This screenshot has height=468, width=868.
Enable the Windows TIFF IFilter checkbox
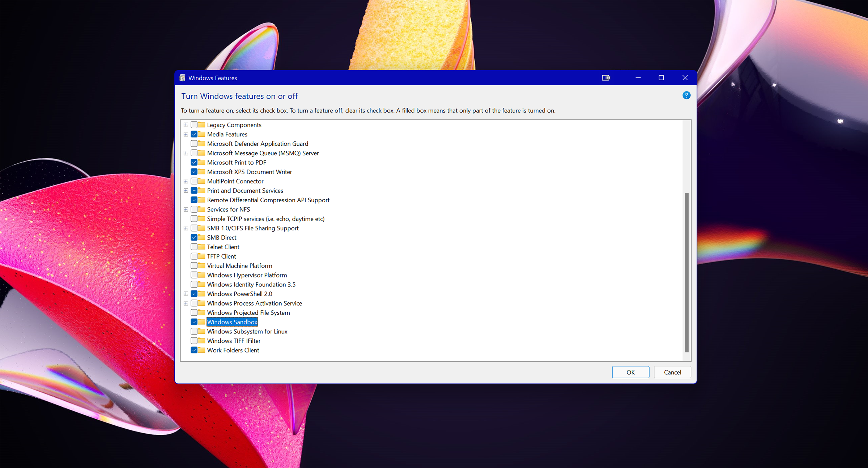pyautogui.click(x=194, y=341)
